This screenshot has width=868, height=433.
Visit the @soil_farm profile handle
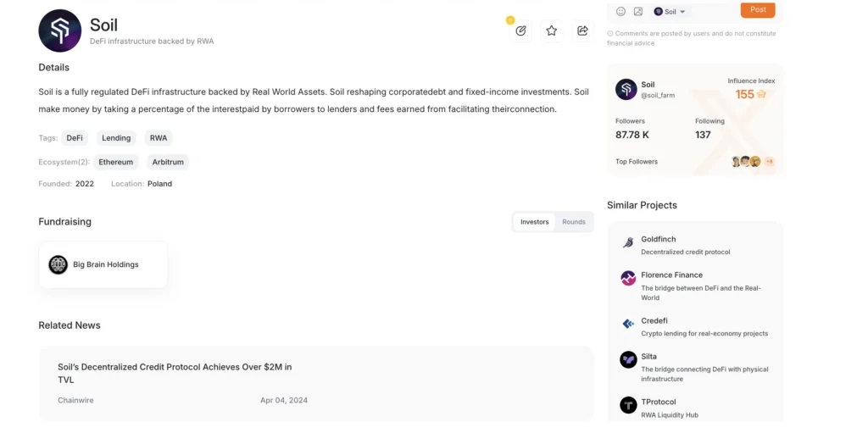point(658,95)
